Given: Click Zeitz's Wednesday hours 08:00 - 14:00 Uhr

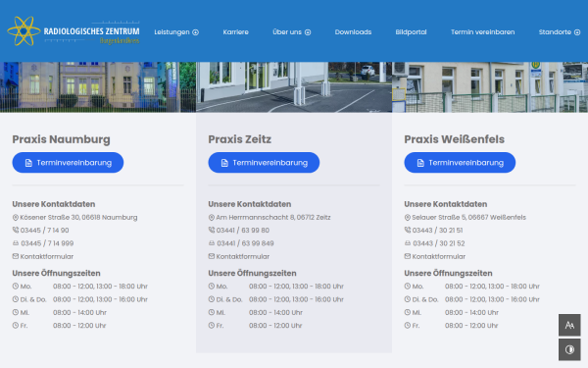Looking at the screenshot, I should point(275,312).
